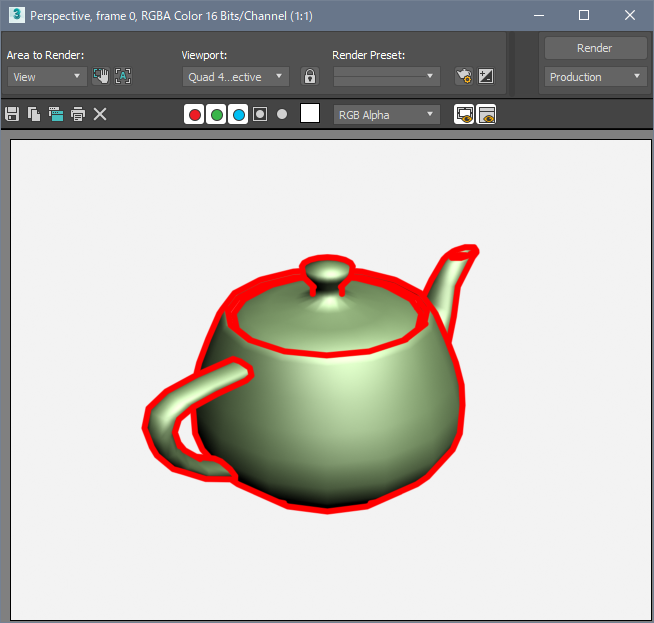Click the Auto Region Selected icon
654x623 pixels.
(x=123, y=76)
